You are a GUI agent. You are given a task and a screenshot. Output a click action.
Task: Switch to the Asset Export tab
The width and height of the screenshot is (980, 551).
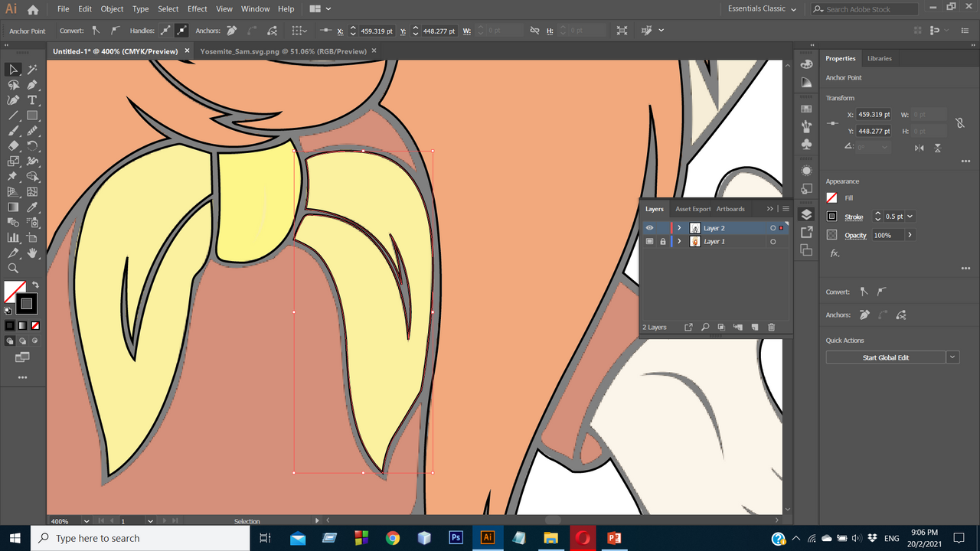point(693,209)
